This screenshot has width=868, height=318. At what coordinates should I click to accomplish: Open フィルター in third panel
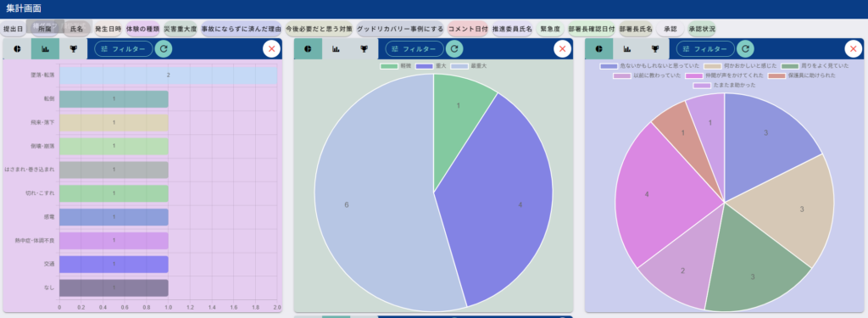[x=705, y=48]
